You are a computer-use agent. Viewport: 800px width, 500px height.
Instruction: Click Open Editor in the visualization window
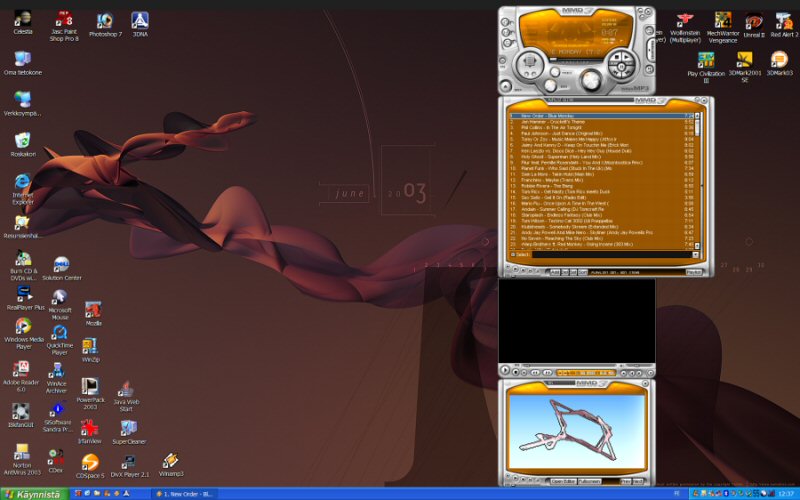point(563,481)
